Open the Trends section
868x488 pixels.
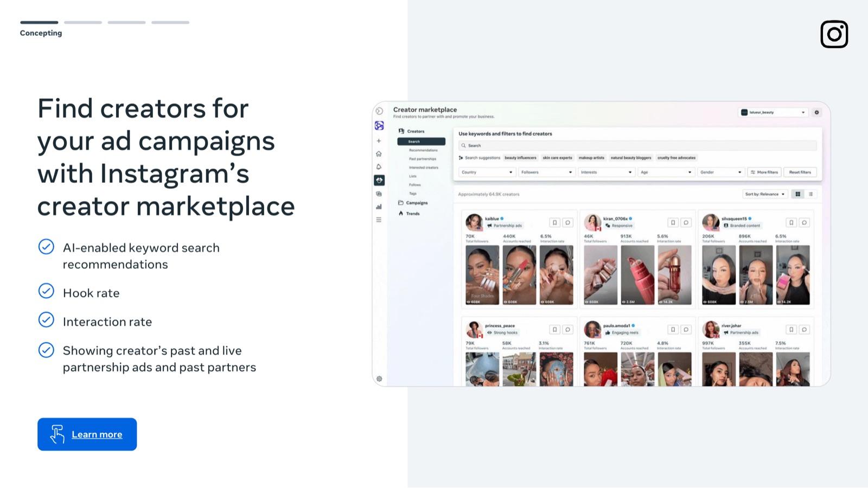pos(409,214)
